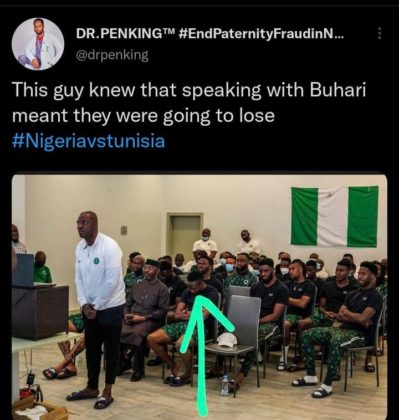Open the #Nigeriavstunisia hashtag
This screenshot has width=399, height=420.
[x=88, y=141]
